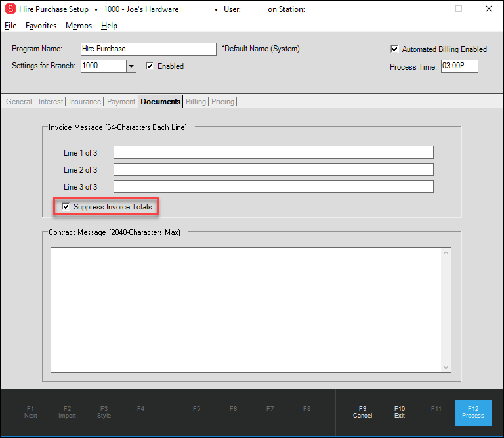Switch to the Payment tab
Screen dimensions: 504x438
point(121,102)
